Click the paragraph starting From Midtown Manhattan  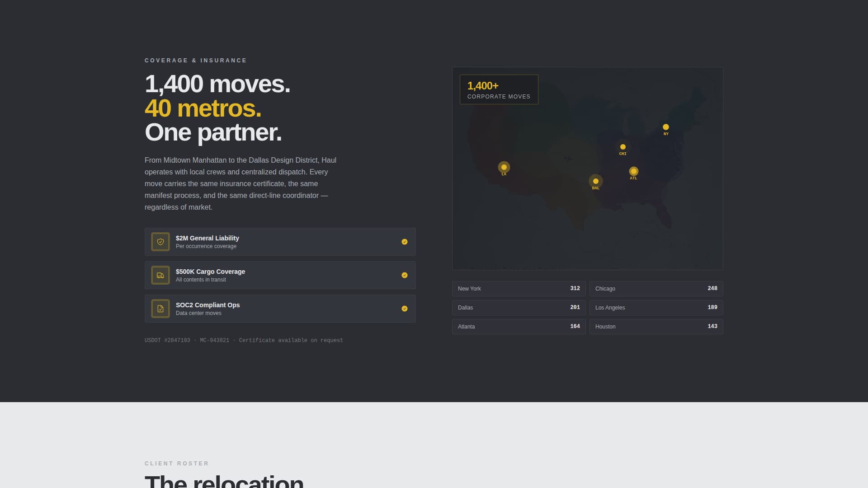[x=241, y=183]
